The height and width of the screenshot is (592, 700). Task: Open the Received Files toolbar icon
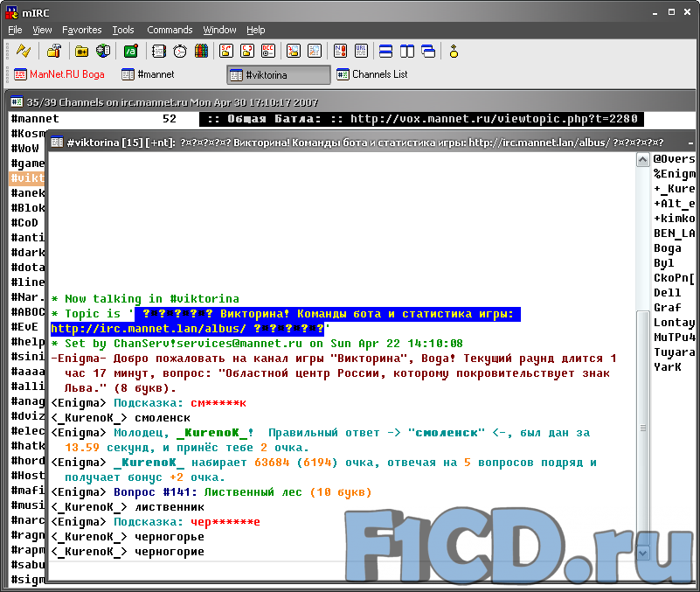(294, 51)
